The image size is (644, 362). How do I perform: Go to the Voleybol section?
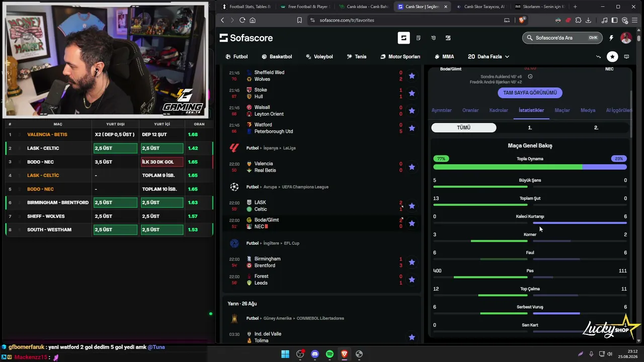click(x=319, y=57)
